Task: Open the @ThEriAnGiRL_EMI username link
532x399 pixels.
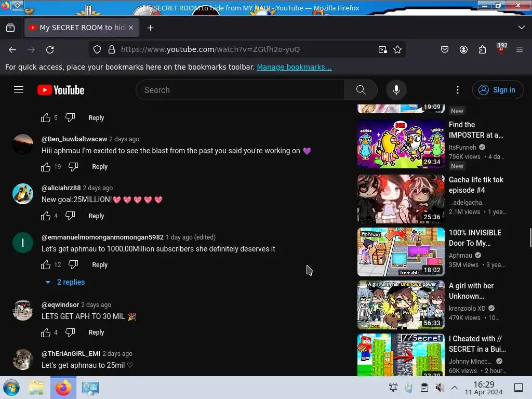Action: tap(71, 353)
